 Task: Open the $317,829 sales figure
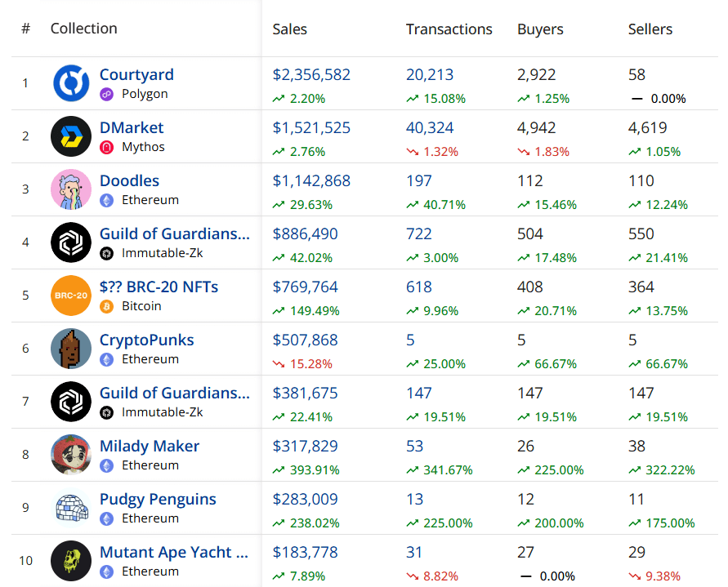click(305, 447)
